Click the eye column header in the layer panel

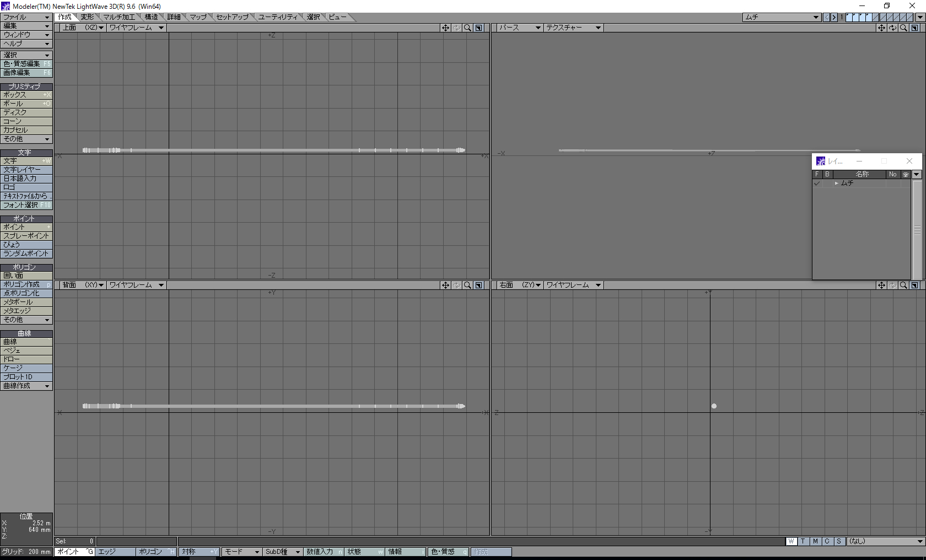coord(905,175)
